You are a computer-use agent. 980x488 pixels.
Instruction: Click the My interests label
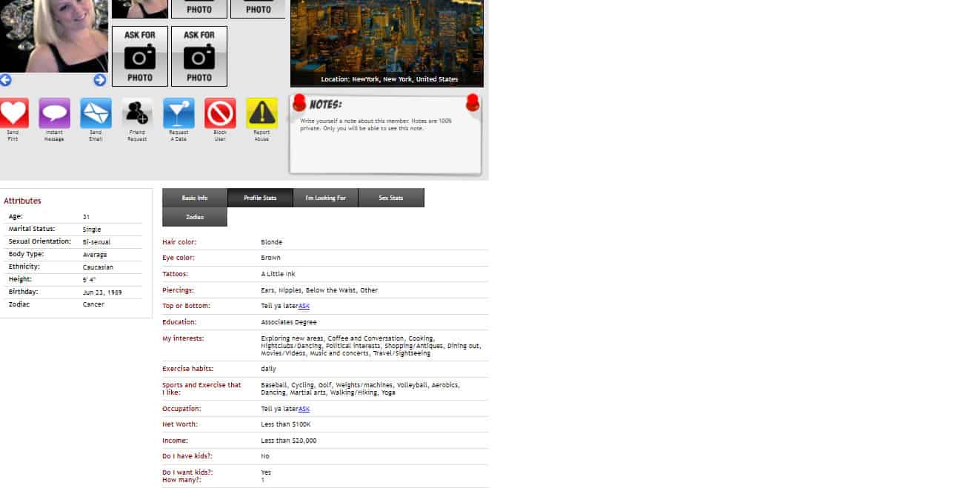tap(183, 338)
